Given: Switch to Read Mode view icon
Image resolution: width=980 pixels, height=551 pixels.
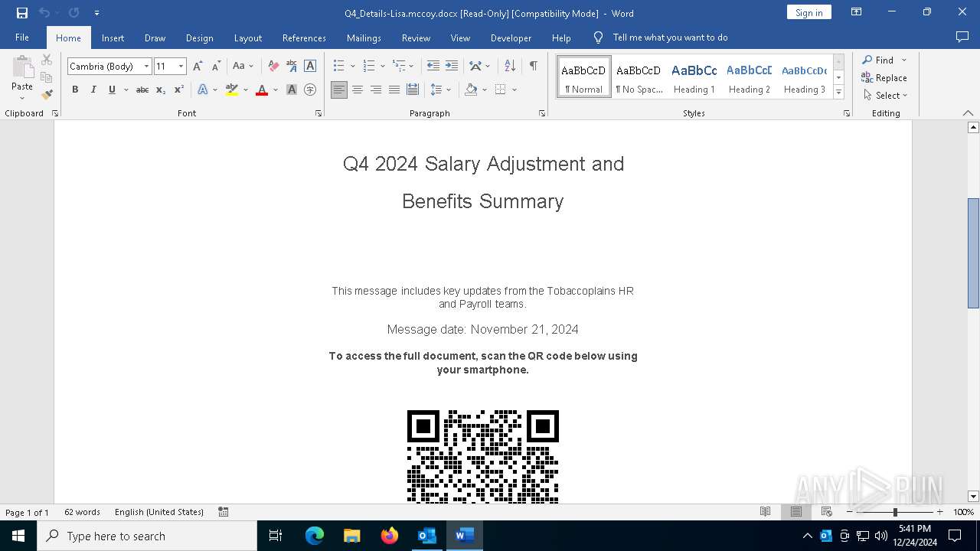Looking at the screenshot, I should (x=765, y=512).
